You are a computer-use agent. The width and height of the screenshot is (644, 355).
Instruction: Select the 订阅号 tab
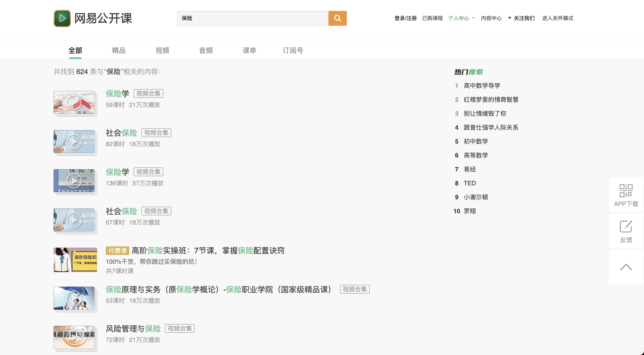pyautogui.click(x=293, y=51)
